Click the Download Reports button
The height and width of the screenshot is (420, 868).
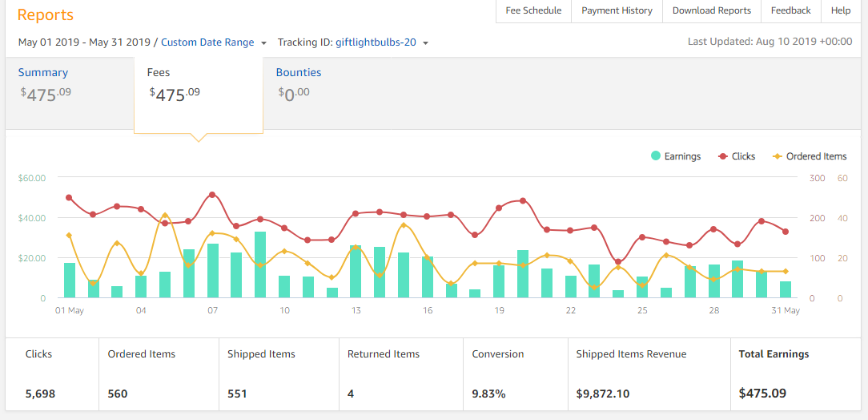(711, 11)
